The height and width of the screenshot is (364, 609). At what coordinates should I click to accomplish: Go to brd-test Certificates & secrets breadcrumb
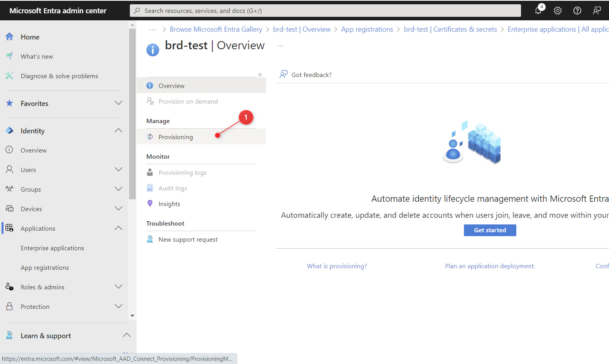click(450, 29)
